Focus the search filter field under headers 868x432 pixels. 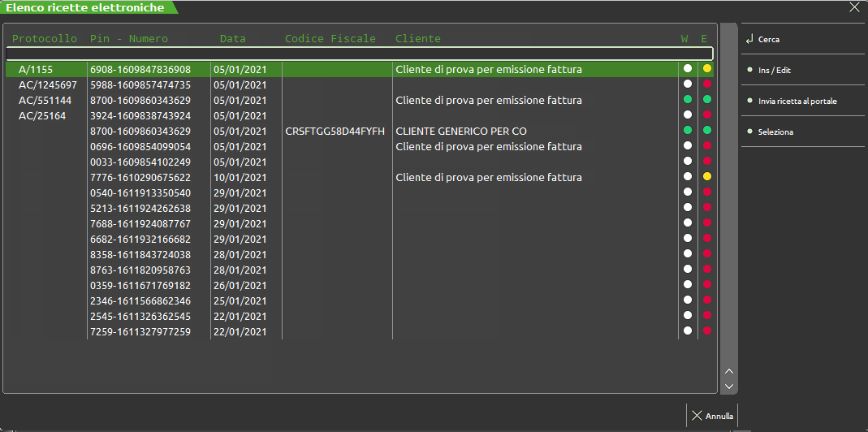tap(360, 54)
